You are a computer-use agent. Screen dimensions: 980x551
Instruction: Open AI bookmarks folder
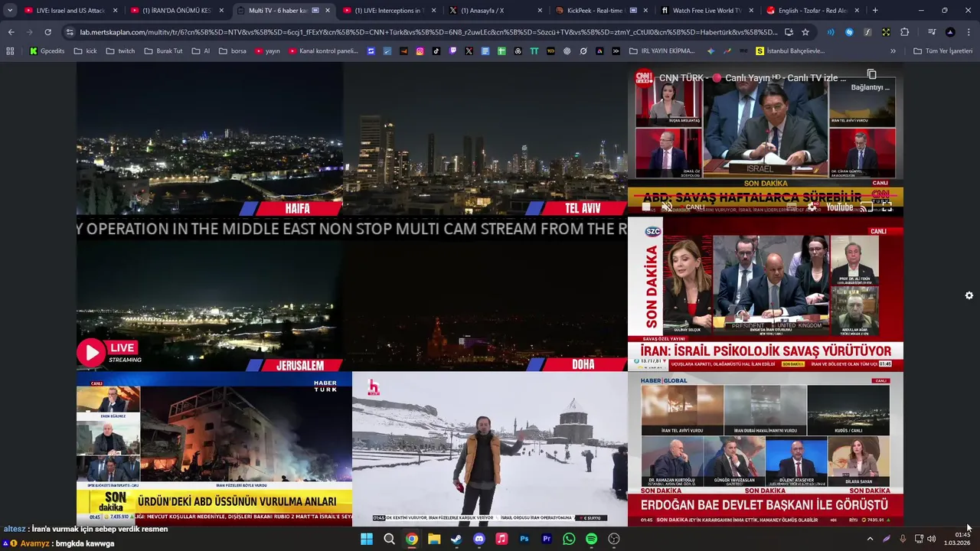pos(202,51)
